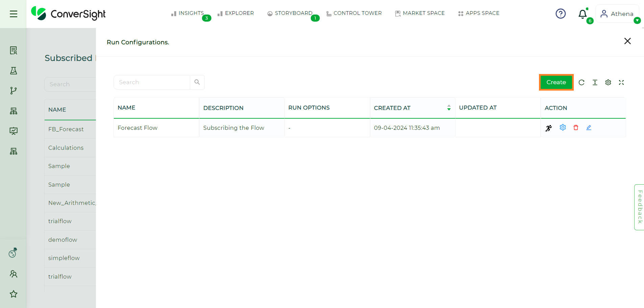
Task: Open the branch flow sidebar icon
Action: coord(14,91)
